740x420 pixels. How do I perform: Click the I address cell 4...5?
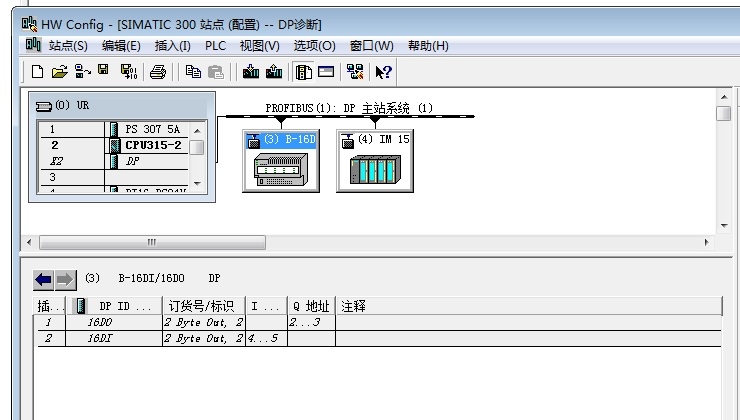pos(266,338)
